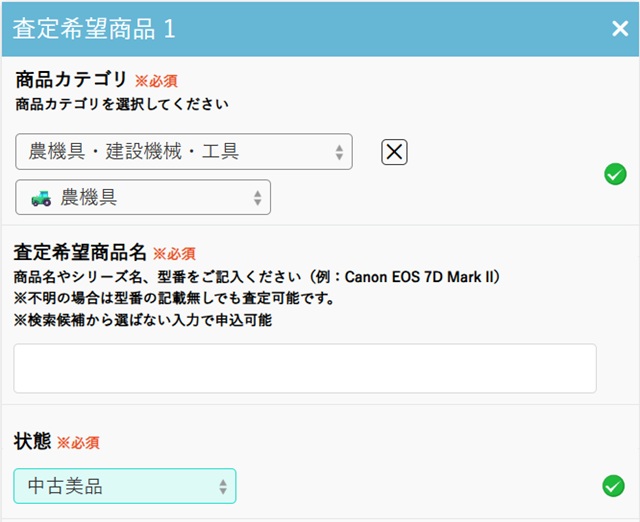The width and height of the screenshot is (640, 522).
Task: Click the 商品カテゴリ section label
Action: coord(71,80)
